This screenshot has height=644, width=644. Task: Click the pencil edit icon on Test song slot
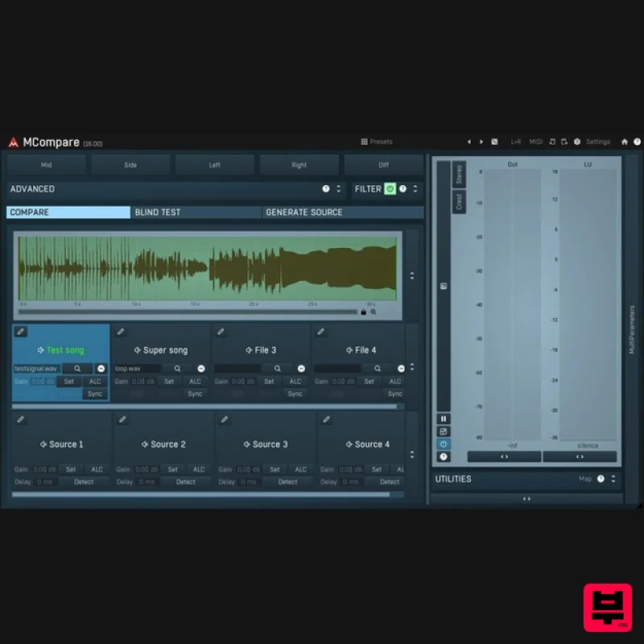19,332
